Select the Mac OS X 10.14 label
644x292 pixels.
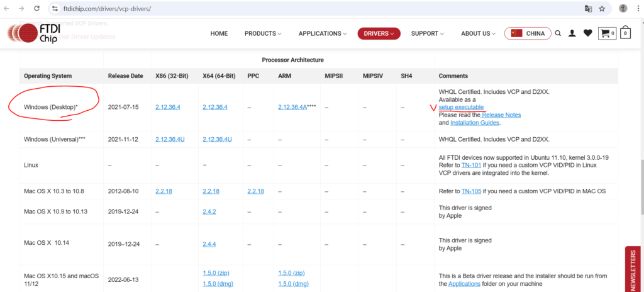pos(47,243)
